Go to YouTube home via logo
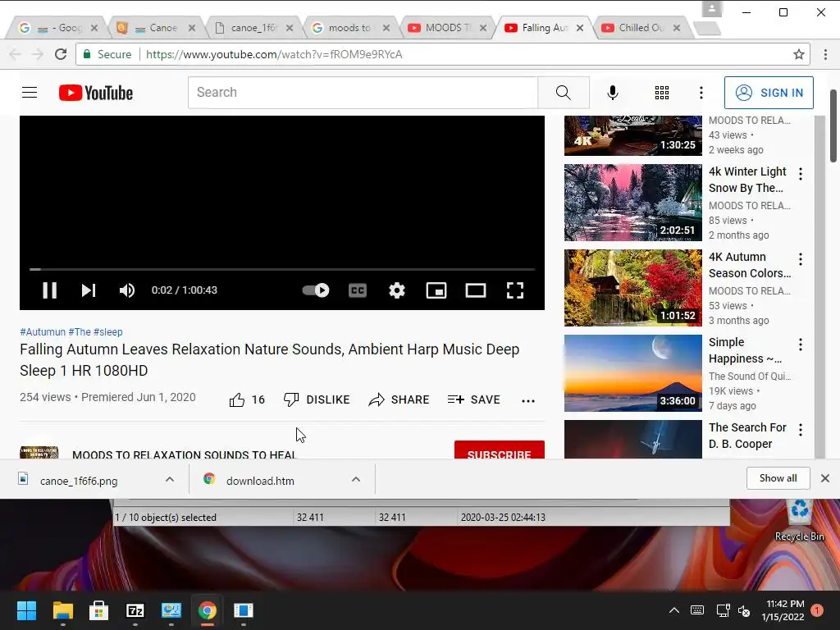 [x=96, y=93]
